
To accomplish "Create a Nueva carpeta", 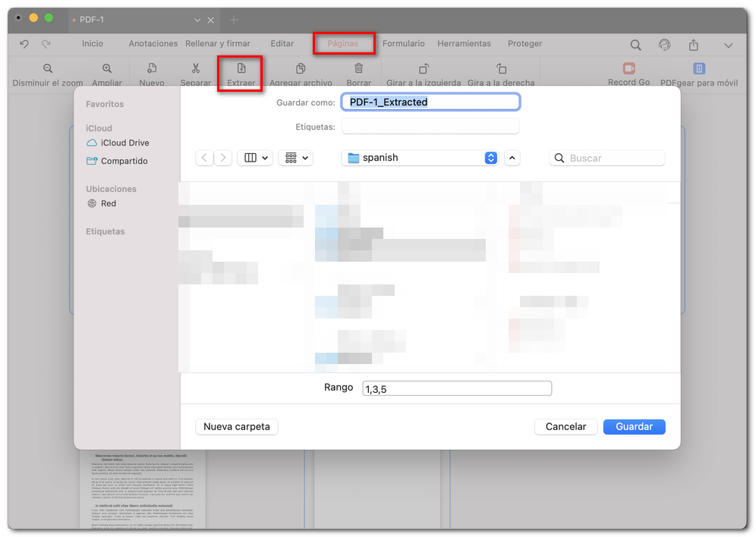I will click(236, 426).
